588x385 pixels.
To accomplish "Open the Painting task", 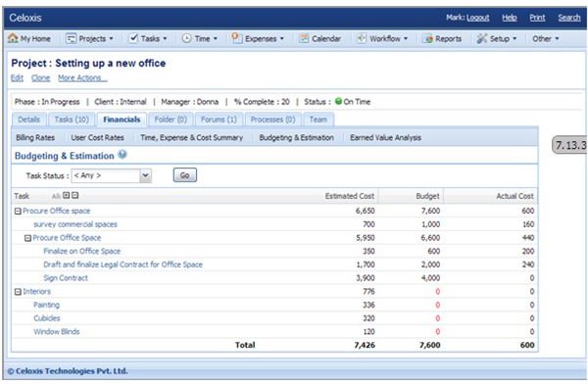I will coord(46,305).
